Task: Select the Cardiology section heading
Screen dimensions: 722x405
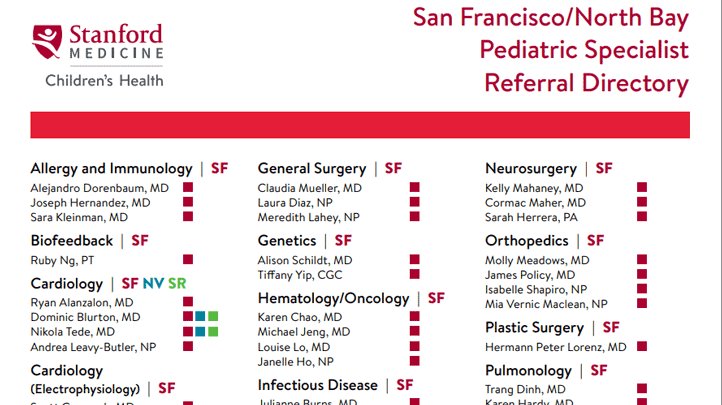Action: [x=66, y=284]
